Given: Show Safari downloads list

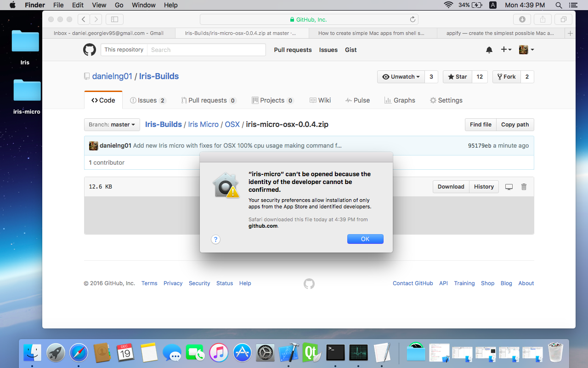Looking at the screenshot, I should pos(522,19).
